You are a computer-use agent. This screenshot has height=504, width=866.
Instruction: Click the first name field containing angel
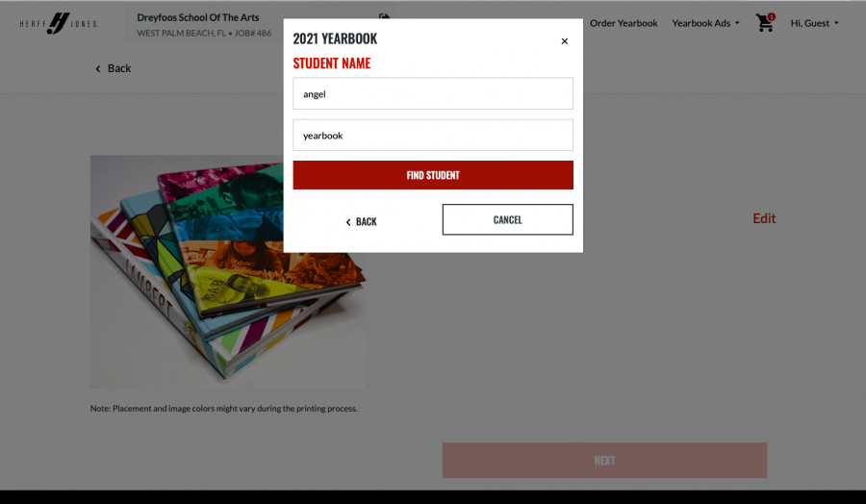click(x=433, y=94)
